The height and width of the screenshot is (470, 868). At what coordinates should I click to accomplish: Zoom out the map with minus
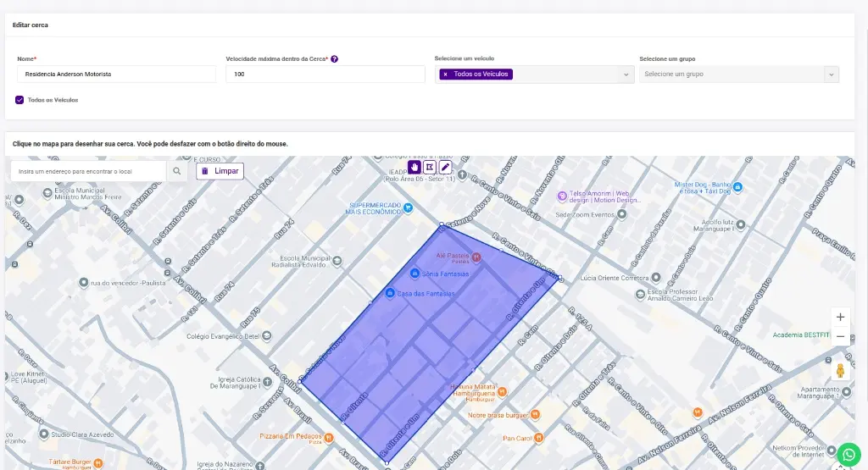840,336
